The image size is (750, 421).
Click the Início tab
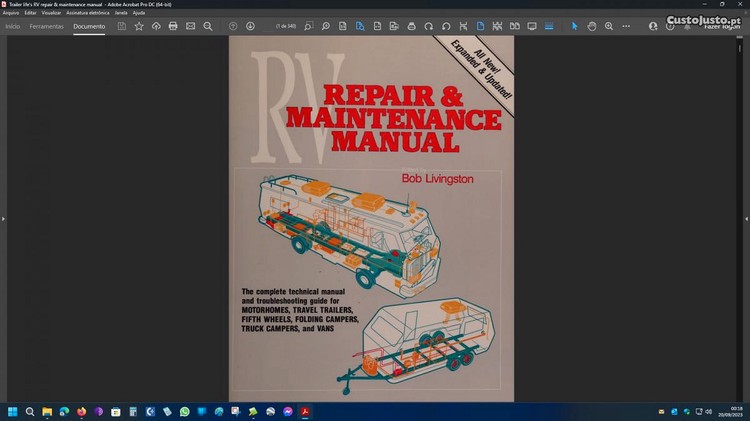point(12,26)
